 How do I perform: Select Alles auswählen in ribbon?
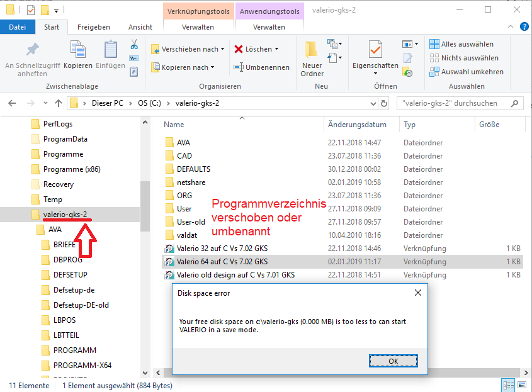click(461, 44)
